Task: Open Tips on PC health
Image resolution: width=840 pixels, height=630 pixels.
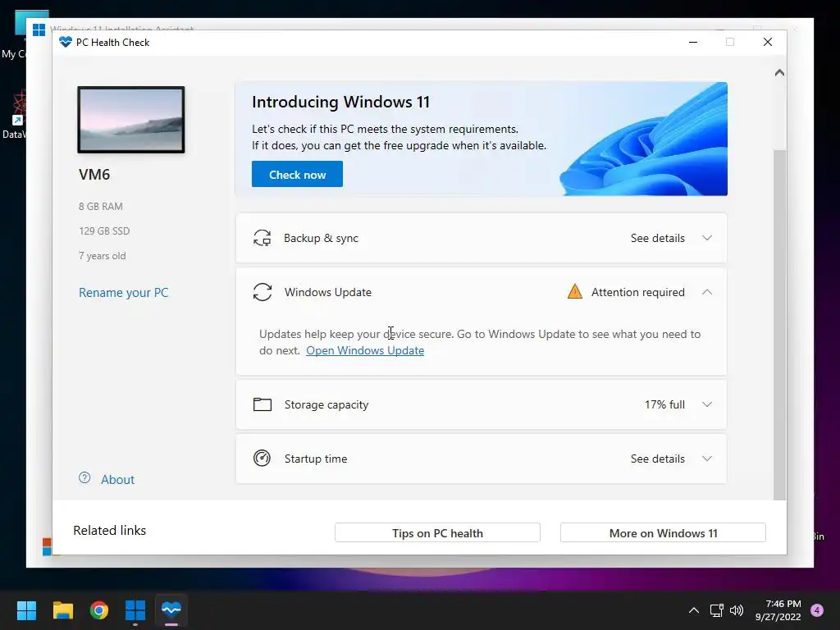Action: (437, 533)
